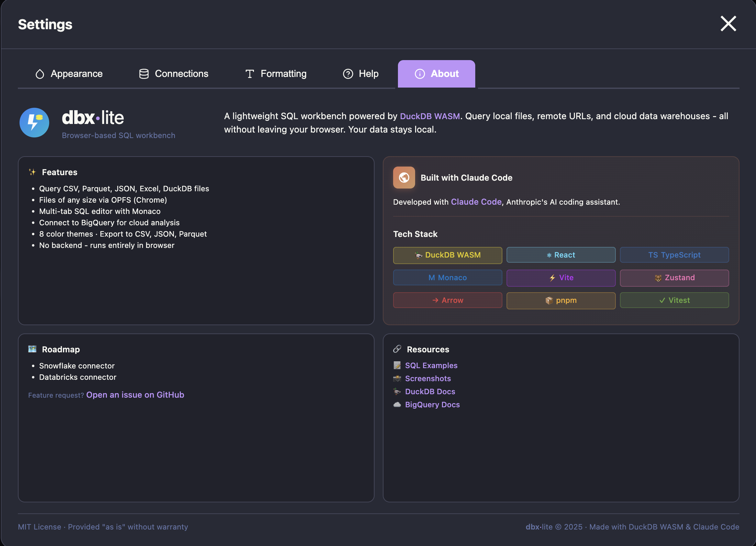Click the 'Settings' dialog title

(x=45, y=24)
